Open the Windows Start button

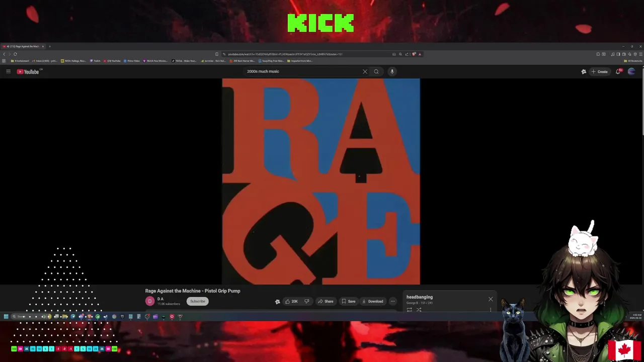(x=6, y=316)
